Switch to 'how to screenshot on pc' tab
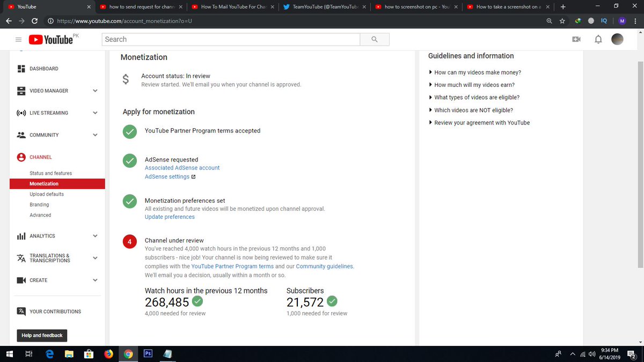644x362 pixels. click(x=417, y=7)
